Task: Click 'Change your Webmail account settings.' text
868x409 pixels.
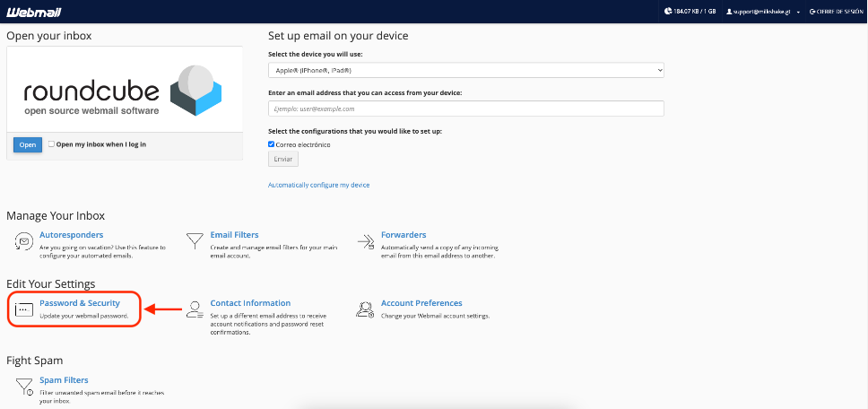Action: [x=436, y=316]
